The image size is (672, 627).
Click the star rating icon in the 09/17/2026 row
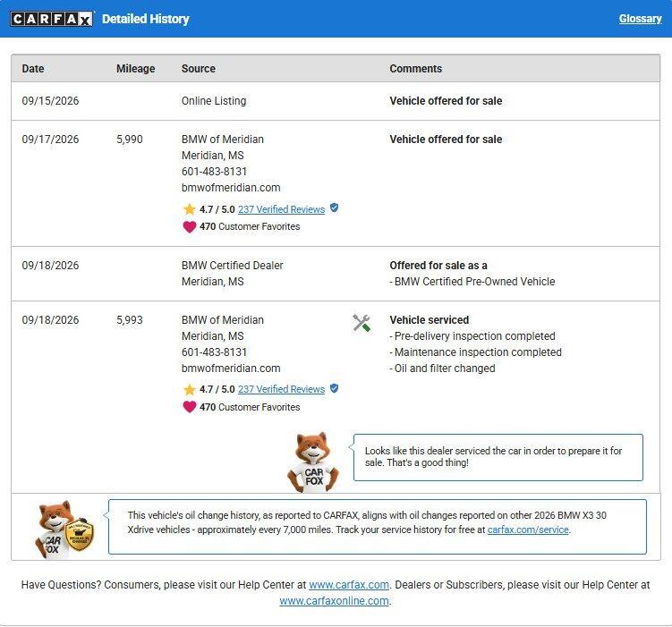[189, 209]
